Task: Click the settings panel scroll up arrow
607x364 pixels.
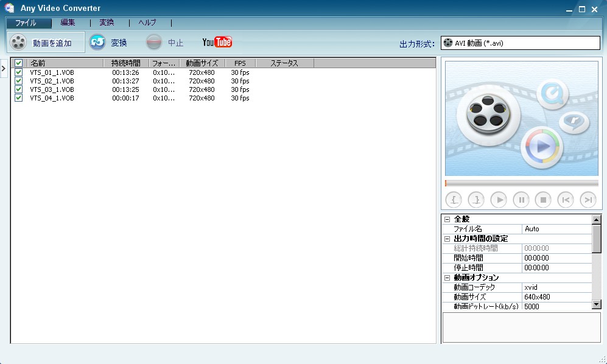Action: (x=597, y=220)
